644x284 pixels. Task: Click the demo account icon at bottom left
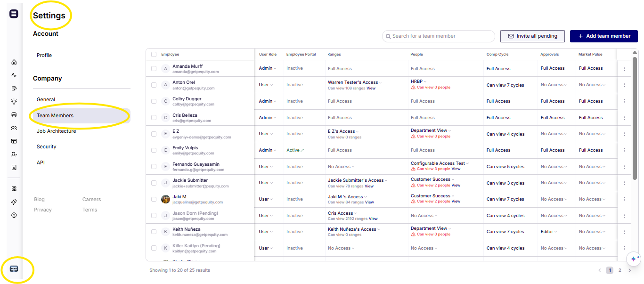(x=14, y=268)
